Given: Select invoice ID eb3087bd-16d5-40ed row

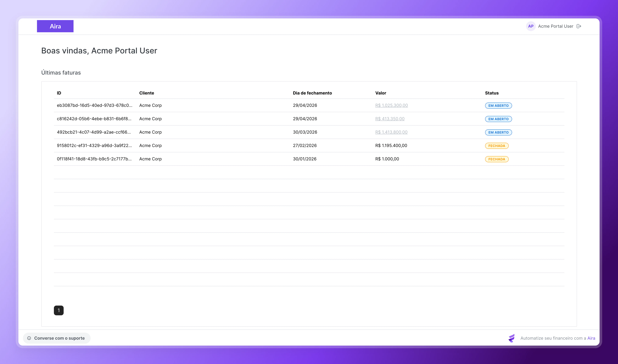Looking at the screenshot, I should click(x=95, y=105).
